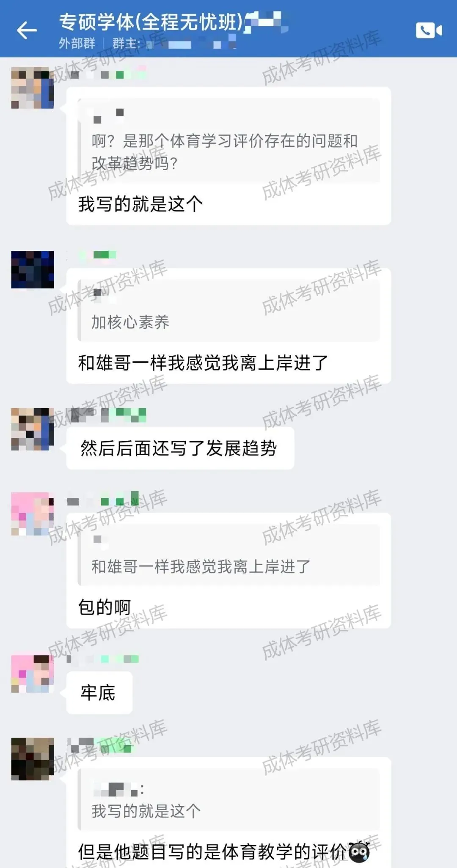Tap the 外部群 group label

[77, 43]
